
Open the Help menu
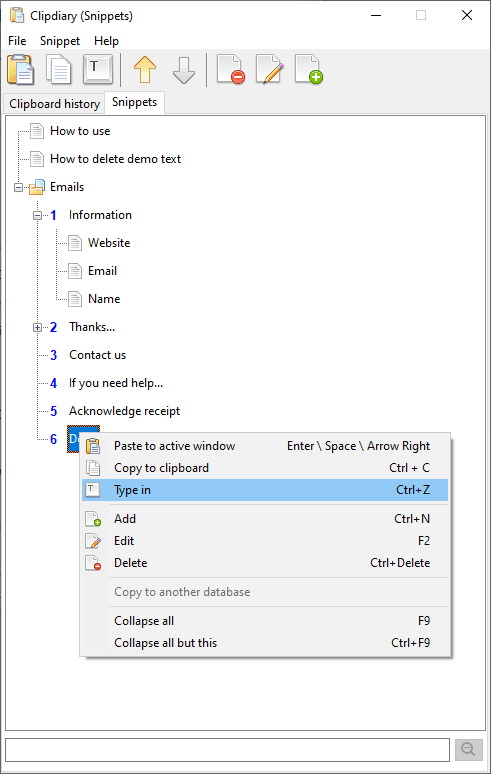106,41
